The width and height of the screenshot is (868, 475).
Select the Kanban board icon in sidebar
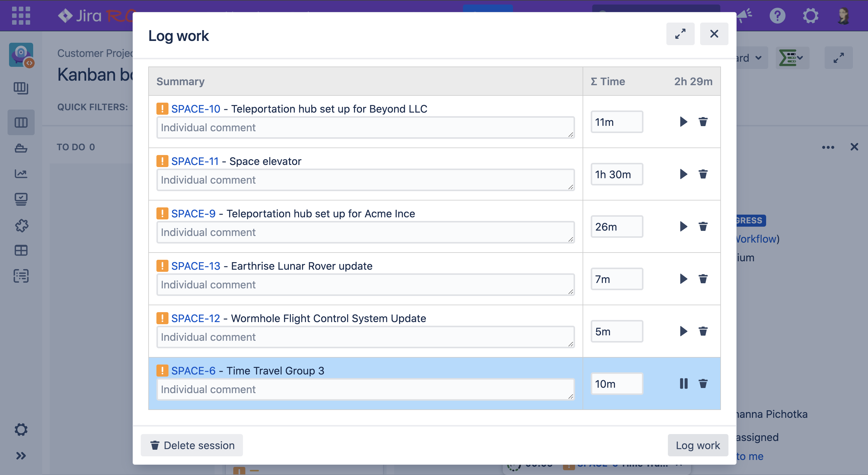[21, 122]
